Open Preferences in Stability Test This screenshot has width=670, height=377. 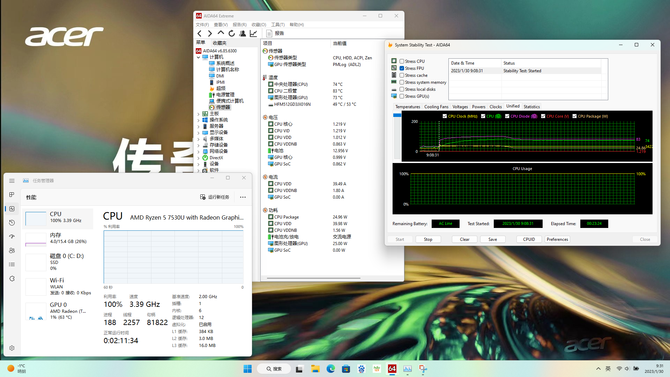point(557,239)
